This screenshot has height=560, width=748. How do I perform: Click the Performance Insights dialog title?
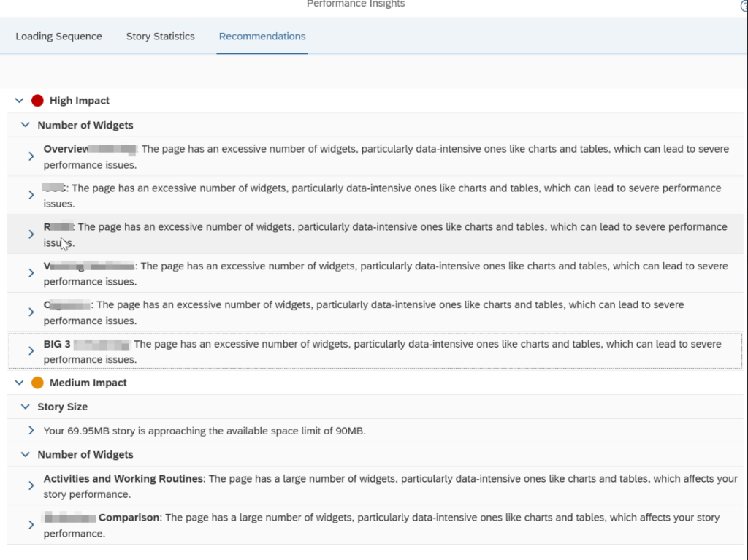click(355, 4)
